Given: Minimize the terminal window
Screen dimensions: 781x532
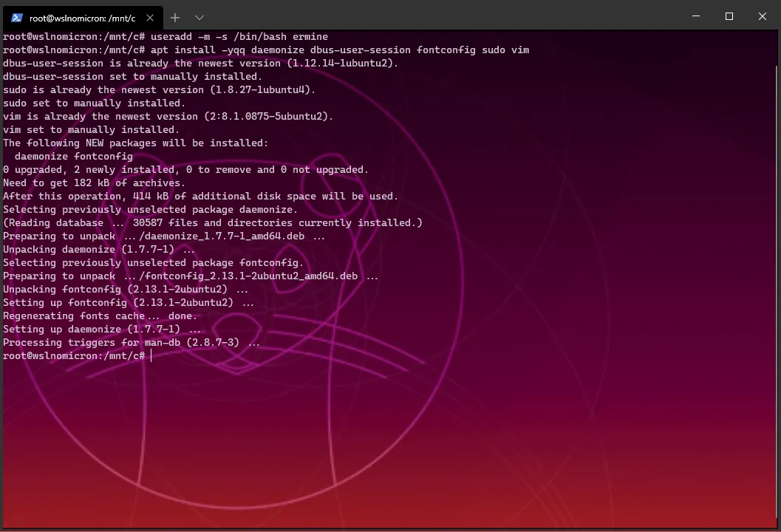Looking at the screenshot, I should (x=695, y=16).
